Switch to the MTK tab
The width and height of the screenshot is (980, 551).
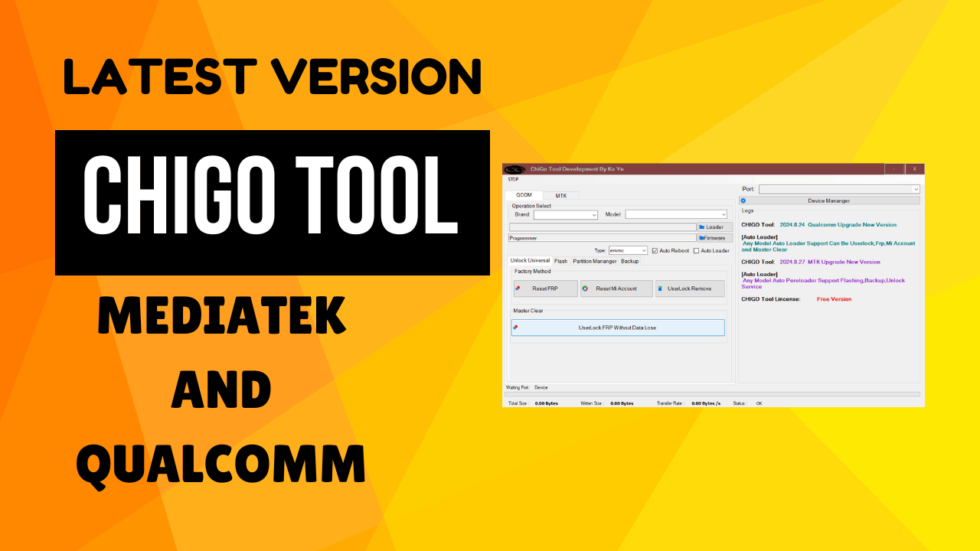(562, 196)
